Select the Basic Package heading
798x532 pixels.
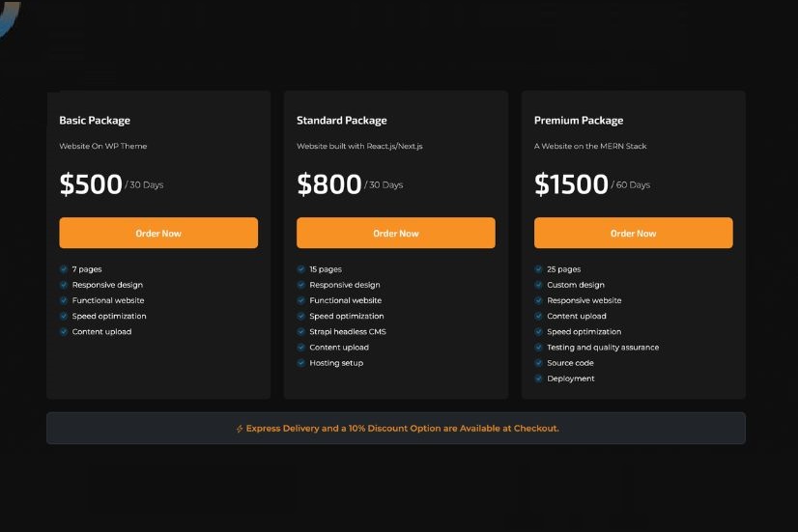click(95, 121)
